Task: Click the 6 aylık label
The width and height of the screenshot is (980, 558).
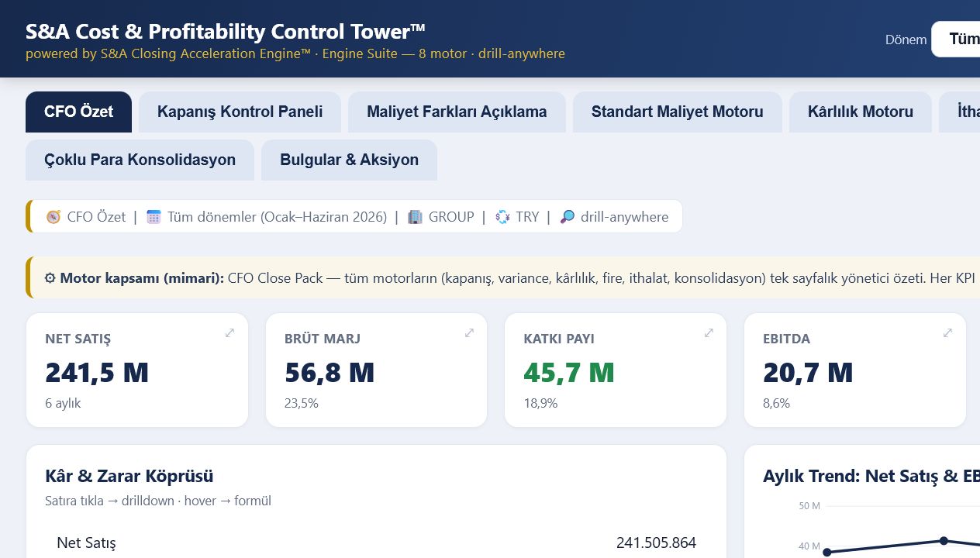Action: (63, 403)
